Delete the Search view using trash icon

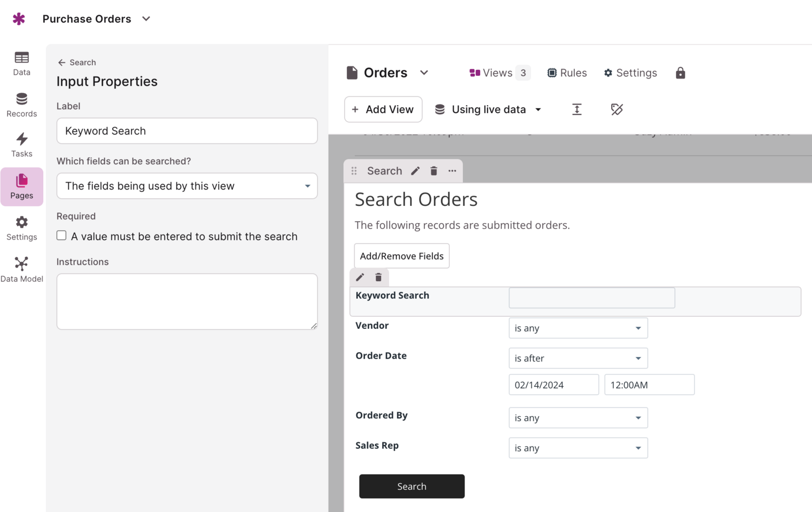[434, 171]
